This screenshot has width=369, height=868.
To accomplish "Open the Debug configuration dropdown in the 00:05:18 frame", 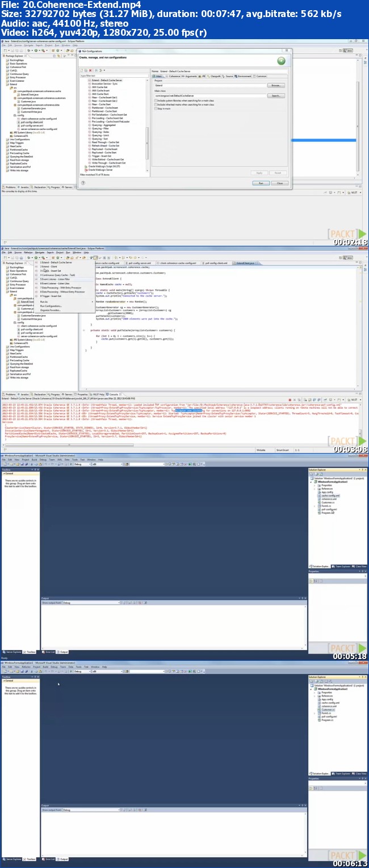I will click(x=81, y=464).
